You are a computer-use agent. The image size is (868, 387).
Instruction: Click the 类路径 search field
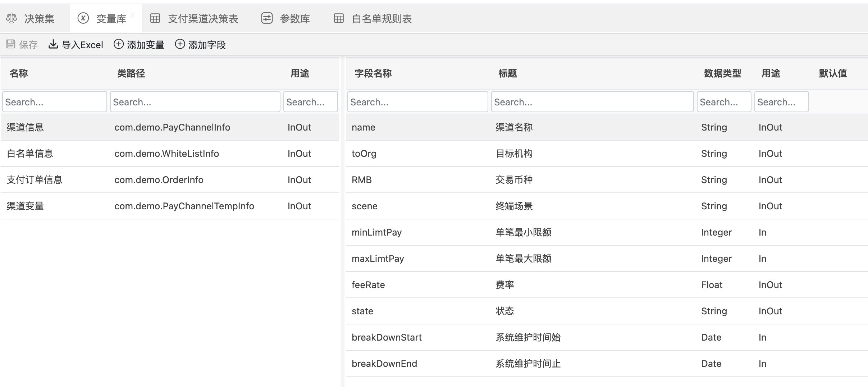tap(195, 102)
